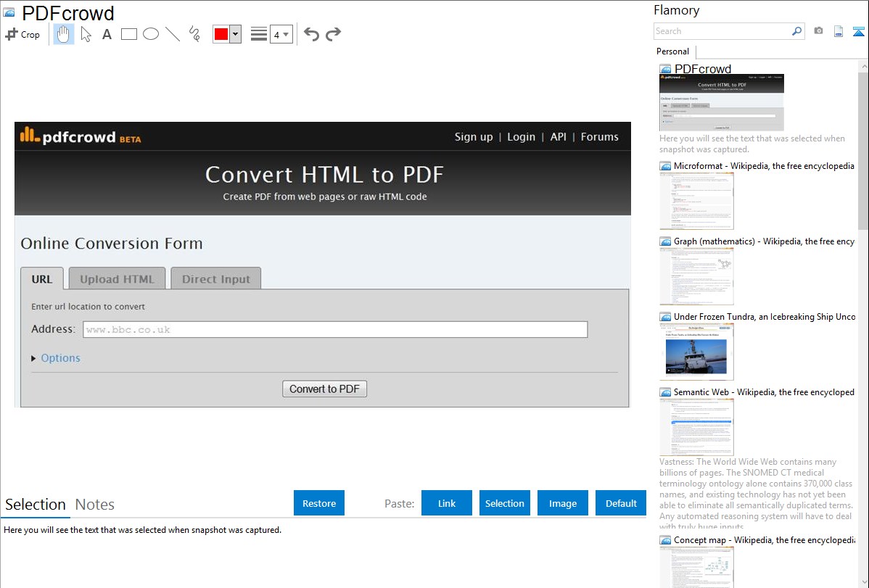Select the Upload HTML tab

click(117, 278)
